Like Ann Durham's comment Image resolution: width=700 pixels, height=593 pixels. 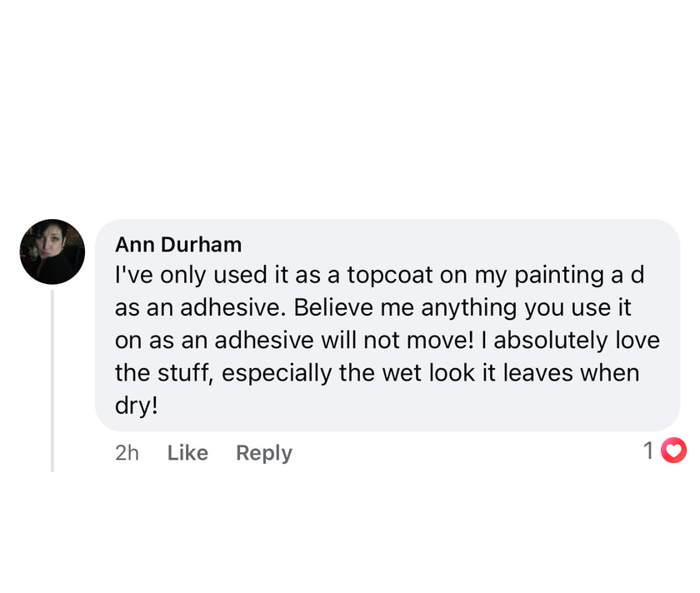click(187, 452)
